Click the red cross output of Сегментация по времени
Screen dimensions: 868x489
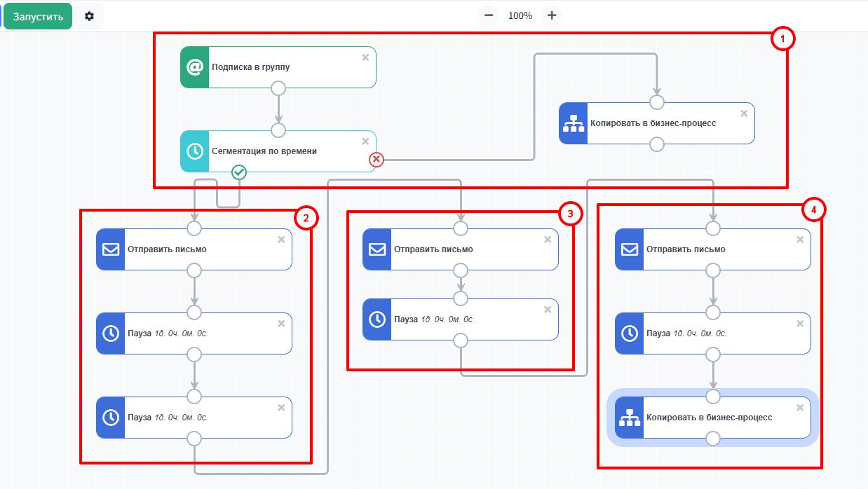click(x=377, y=160)
